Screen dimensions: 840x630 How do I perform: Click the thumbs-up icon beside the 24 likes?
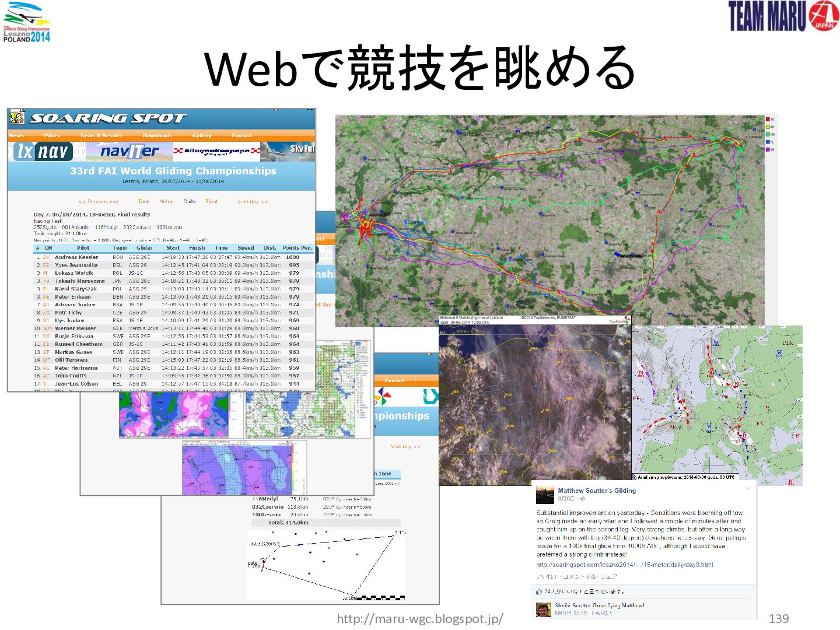(x=539, y=591)
